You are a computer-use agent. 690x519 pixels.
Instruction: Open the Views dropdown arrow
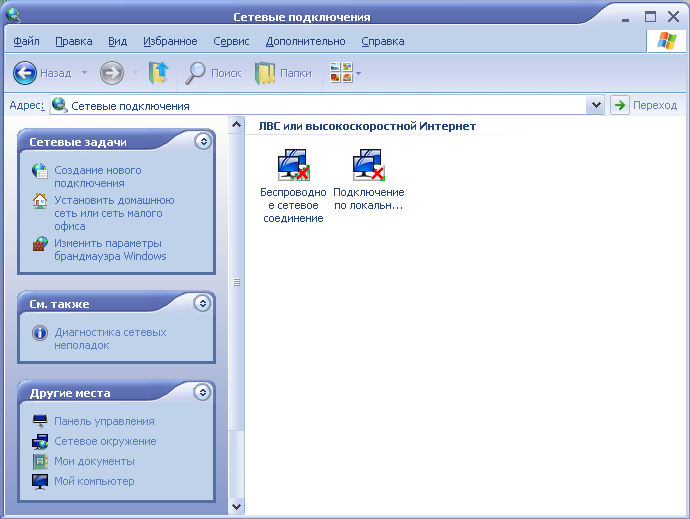pos(359,74)
